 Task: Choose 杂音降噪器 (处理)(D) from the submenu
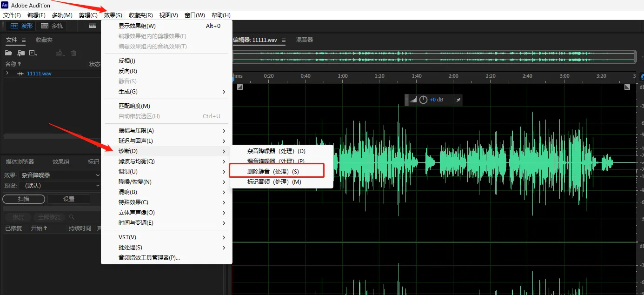(282, 151)
